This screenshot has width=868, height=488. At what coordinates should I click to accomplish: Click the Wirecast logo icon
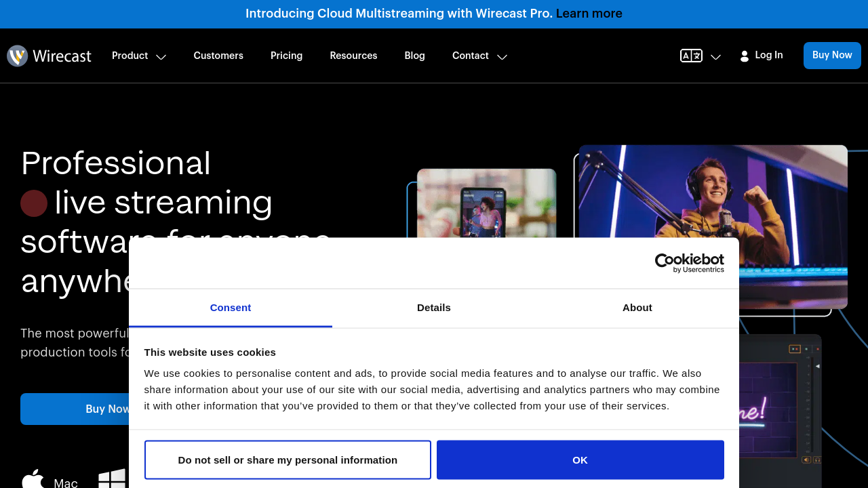point(17,56)
